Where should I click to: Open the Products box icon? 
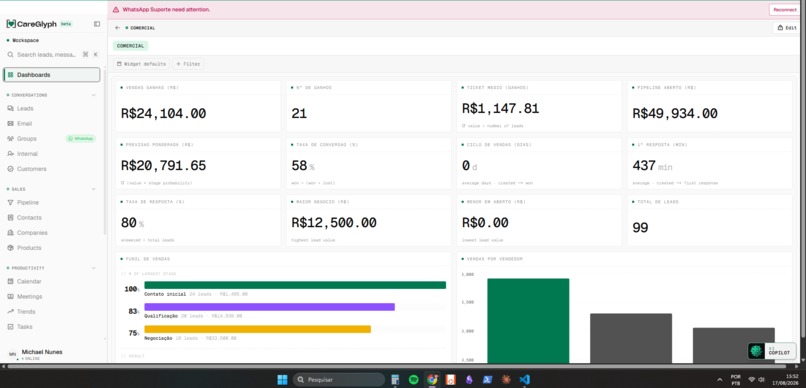(11, 248)
